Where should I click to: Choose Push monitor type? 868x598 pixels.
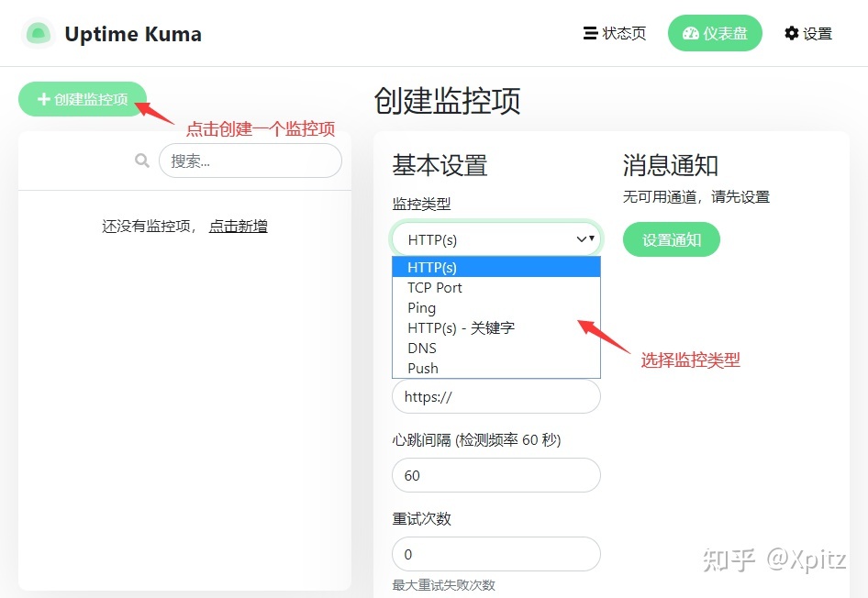tap(496, 368)
